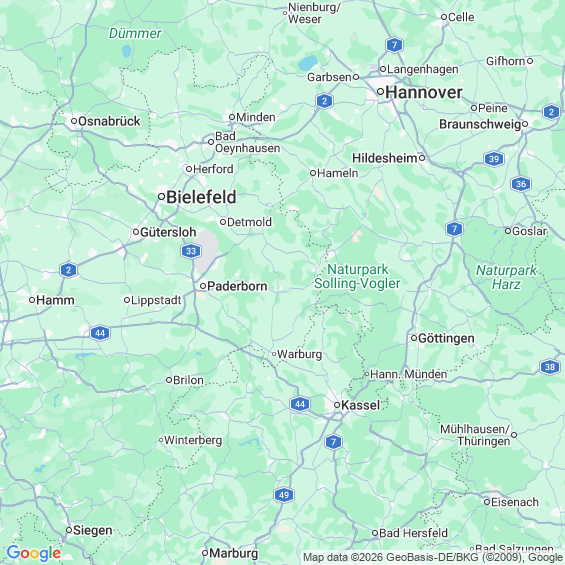
Task: Open the Map data copyright text
Action: 433,557
